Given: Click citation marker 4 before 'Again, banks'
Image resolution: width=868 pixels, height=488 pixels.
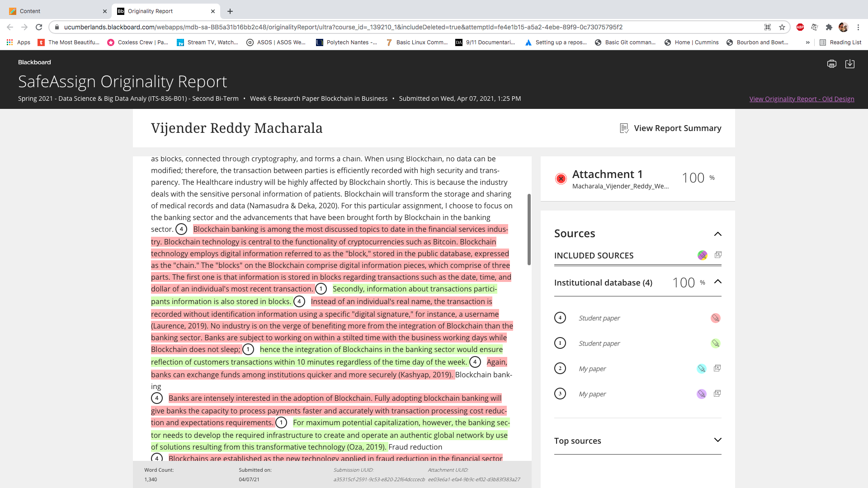Looking at the screenshot, I should click(x=475, y=362).
